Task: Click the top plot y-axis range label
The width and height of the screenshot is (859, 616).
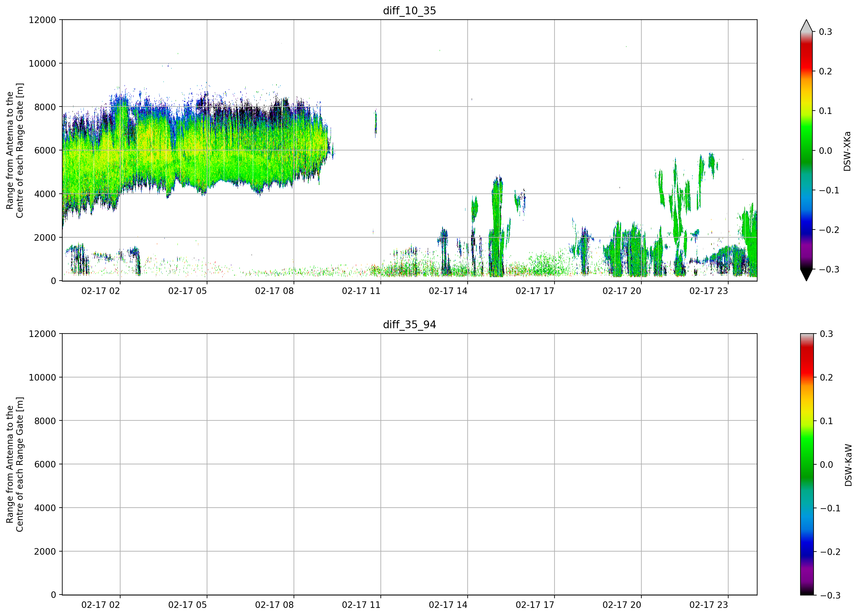Action: click(x=15, y=150)
